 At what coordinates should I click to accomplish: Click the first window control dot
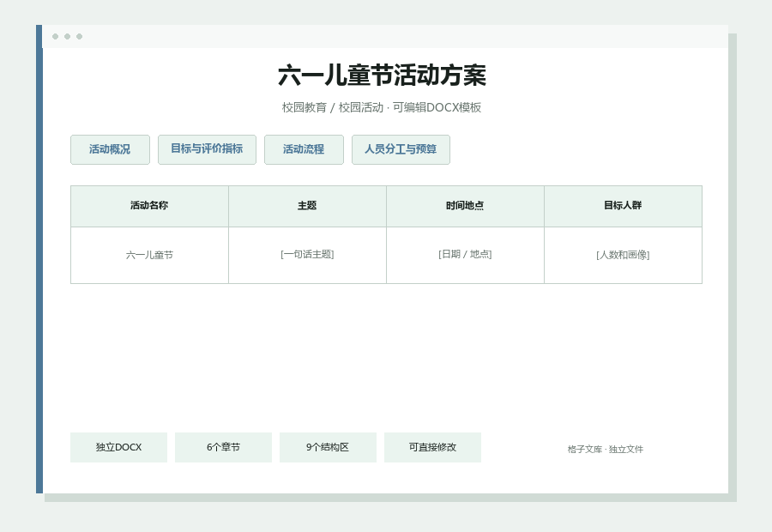[x=55, y=36]
